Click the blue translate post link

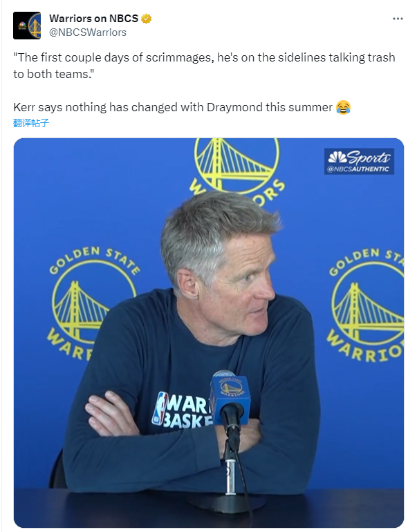(31, 123)
